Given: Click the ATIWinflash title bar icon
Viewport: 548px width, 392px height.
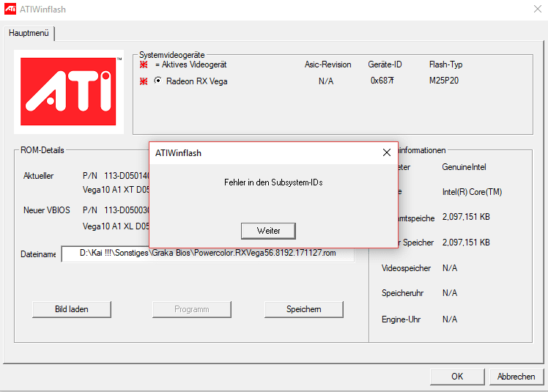Looking at the screenshot, I should tap(10, 9).
